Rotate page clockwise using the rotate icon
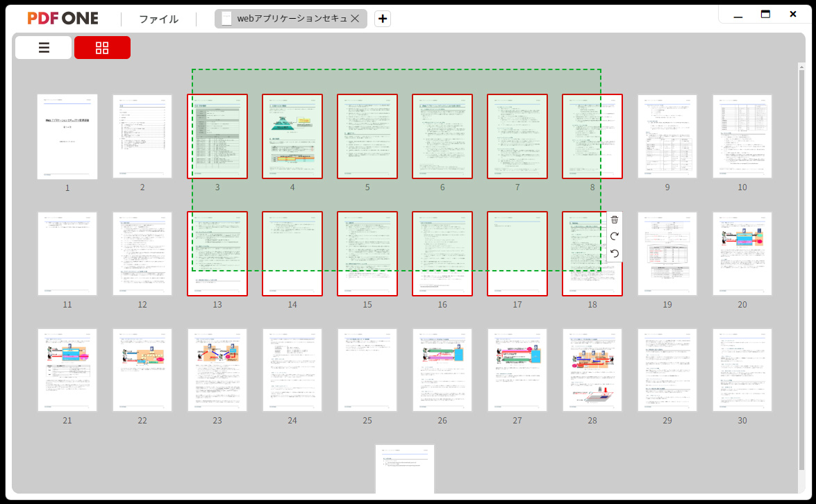This screenshot has width=816, height=504. click(x=614, y=237)
